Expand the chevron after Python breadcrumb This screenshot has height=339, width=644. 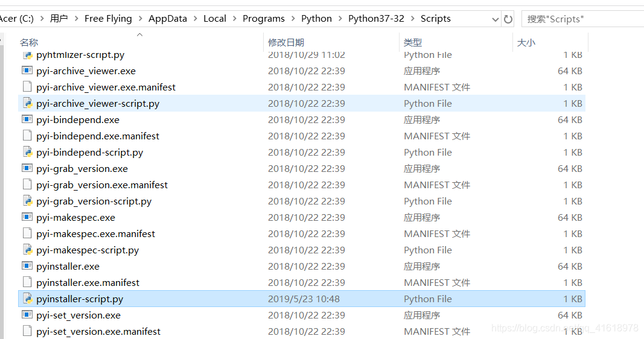tap(340, 19)
